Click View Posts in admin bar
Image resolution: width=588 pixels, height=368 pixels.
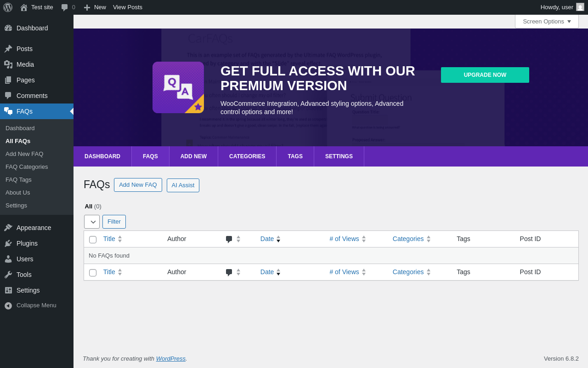[128, 7]
